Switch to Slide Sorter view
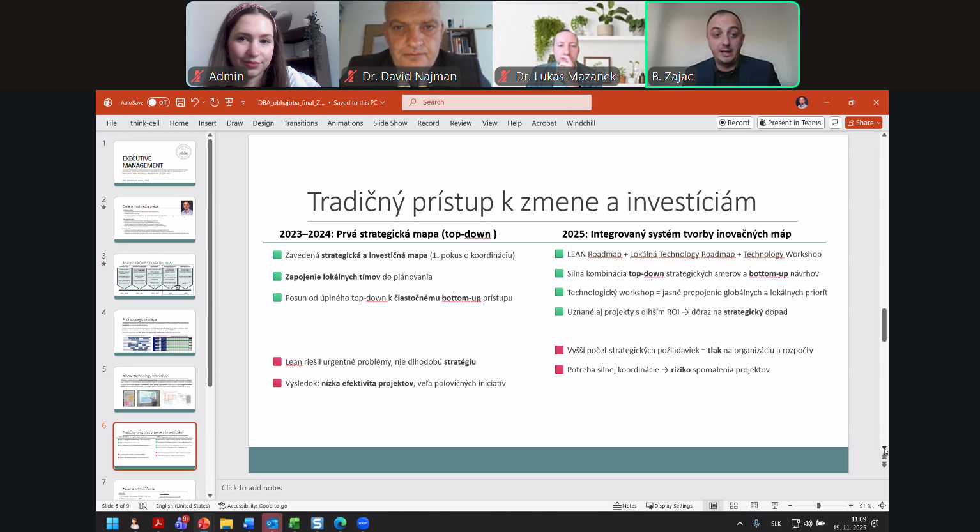Viewport: 980px width, 532px height. (x=734, y=506)
